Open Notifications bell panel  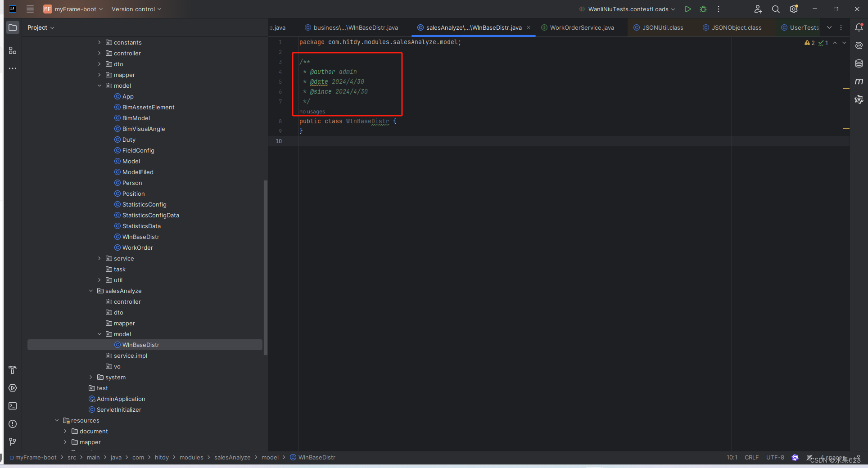[x=859, y=27]
